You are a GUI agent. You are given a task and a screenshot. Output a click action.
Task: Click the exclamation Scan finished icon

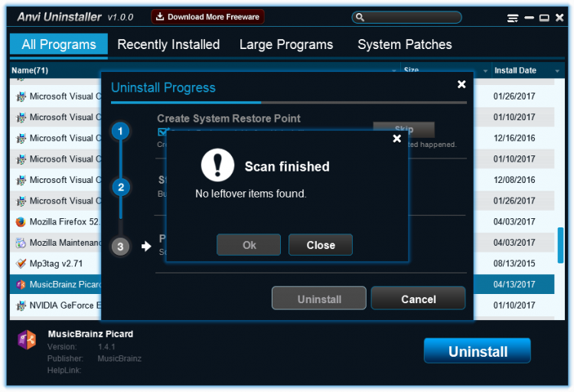218,165
